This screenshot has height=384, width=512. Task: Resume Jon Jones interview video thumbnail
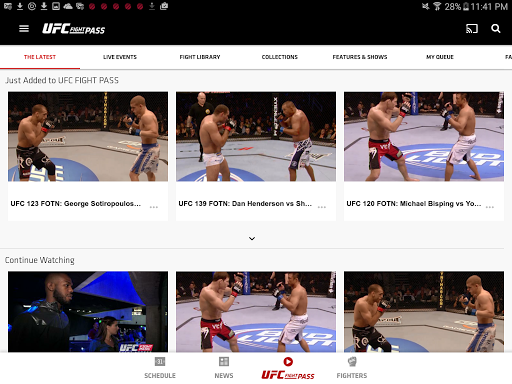(88, 312)
